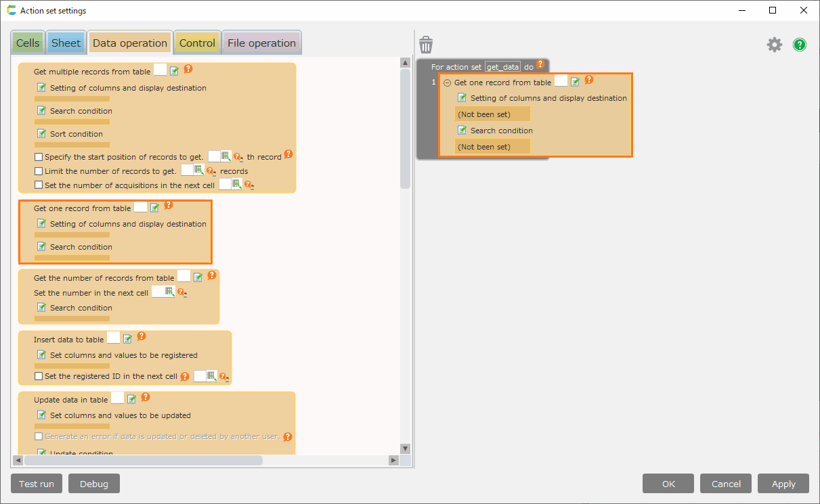Click edit icon next to 'Sort condition'
The height and width of the screenshot is (504, 820).
point(41,133)
